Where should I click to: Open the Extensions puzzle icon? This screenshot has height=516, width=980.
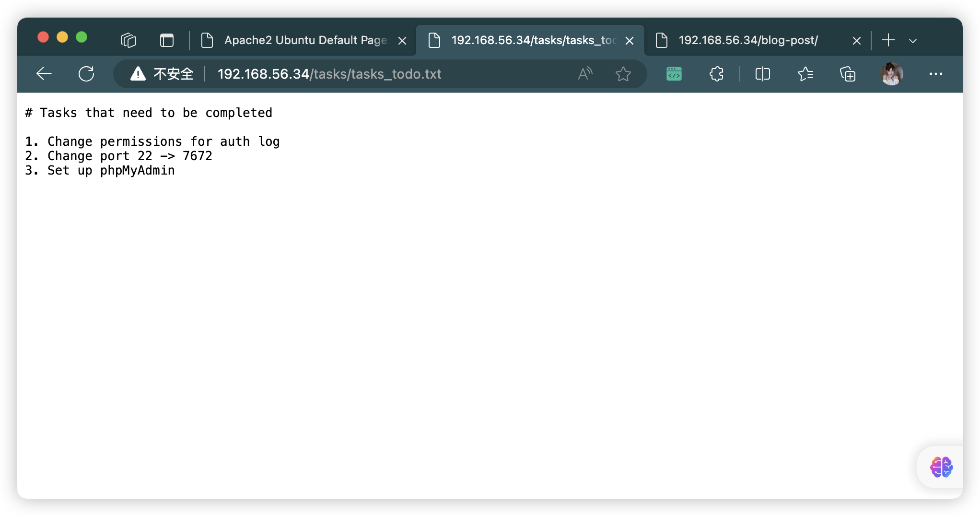pyautogui.click(x=716, y=74)
